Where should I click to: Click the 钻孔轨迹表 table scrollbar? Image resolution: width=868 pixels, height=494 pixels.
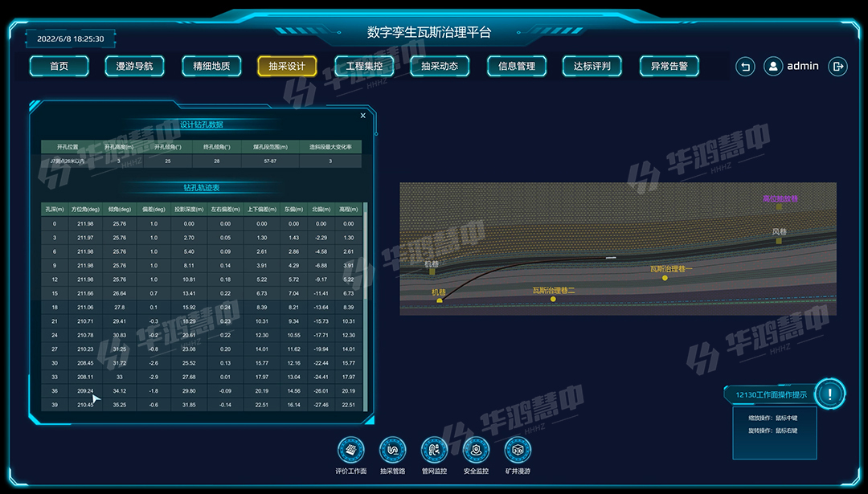[x=366, y=305]
